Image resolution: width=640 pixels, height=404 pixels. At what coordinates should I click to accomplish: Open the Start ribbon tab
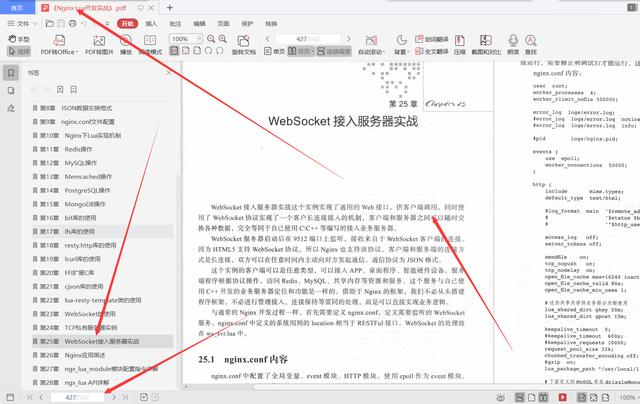coord(128,24)
